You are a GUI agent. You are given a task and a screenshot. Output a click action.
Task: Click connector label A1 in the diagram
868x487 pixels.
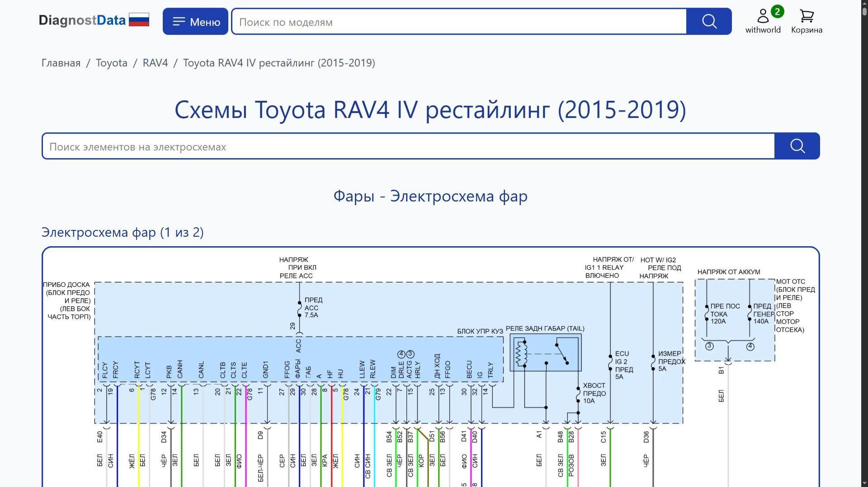tap(539, 434)
